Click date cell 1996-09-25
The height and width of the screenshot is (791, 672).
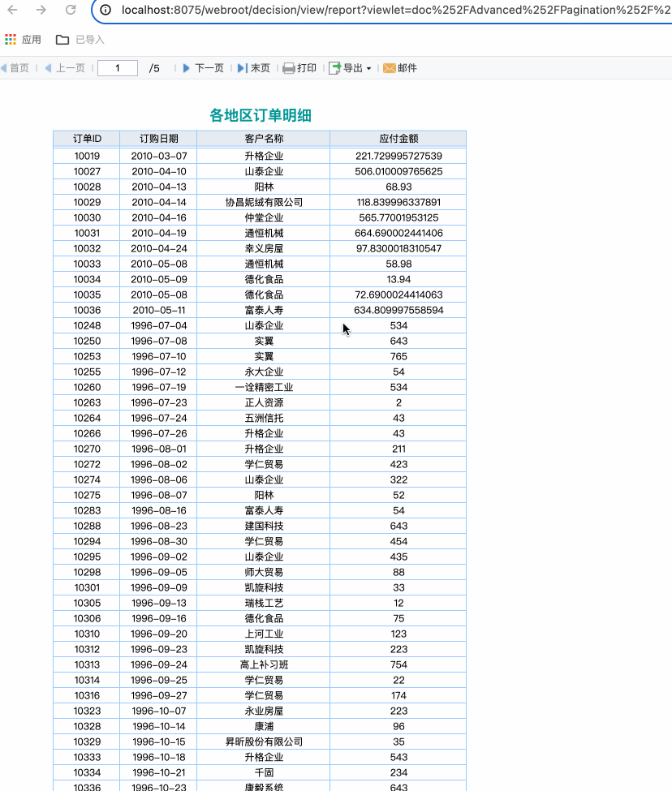(158, 680)
